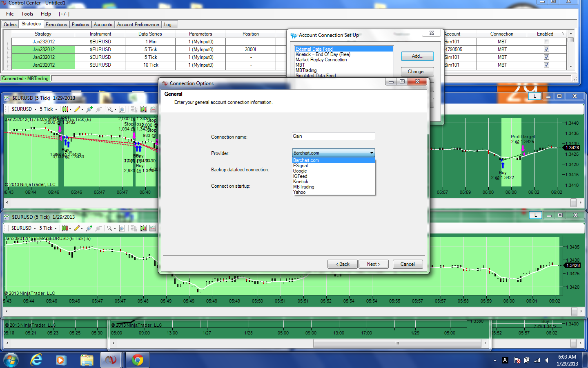Screen dimensions: 588x368
Task: Click zoom in magnifier on bottom chart toolbar
Action: [x=89, y=228]
